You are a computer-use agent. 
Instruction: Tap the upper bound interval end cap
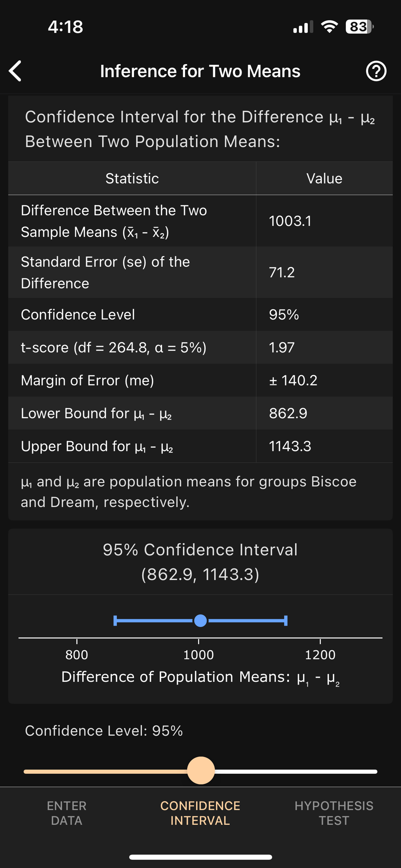pyautogui.click(x=286, y=620)
